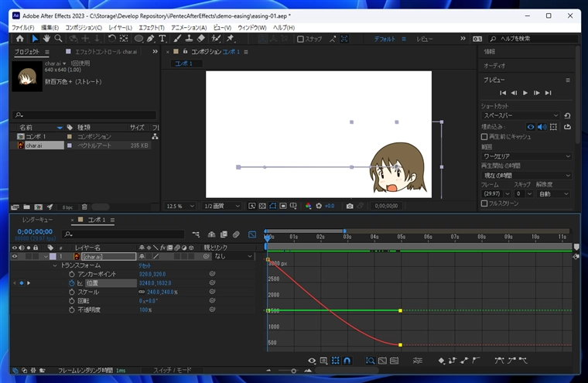Click the char.ai layer label color swatch
Image resolution: width=588 pixels, height=383 pixels.
(x=53, y=256)
